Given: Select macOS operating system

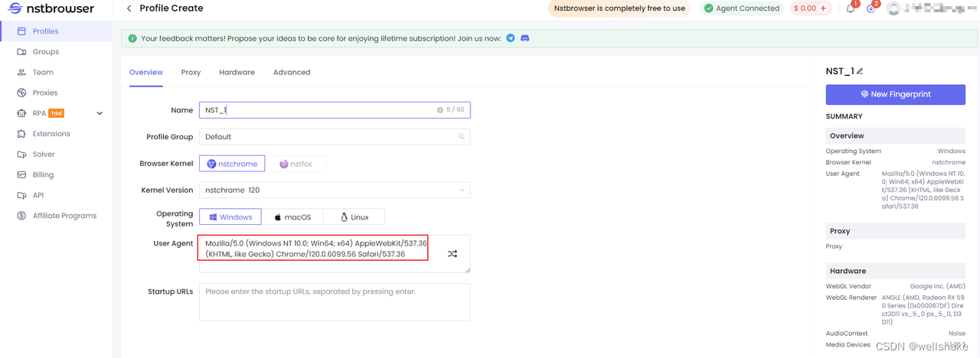Looking at the screenshot, I should click(x=292, y=217).
